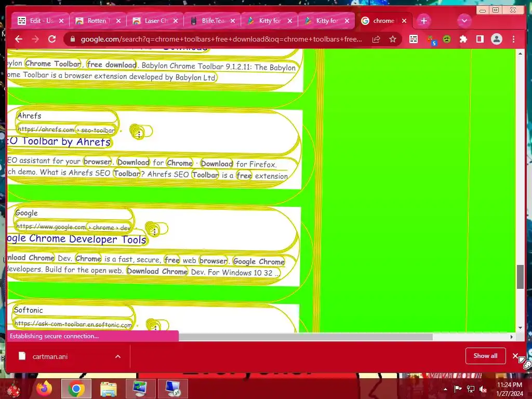Open the network tray icon

[x=471, y=389]
